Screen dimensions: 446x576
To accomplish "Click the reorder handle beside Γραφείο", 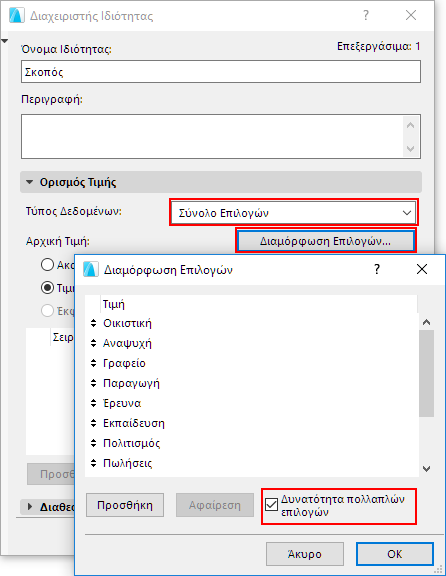I will pos(94,363).
